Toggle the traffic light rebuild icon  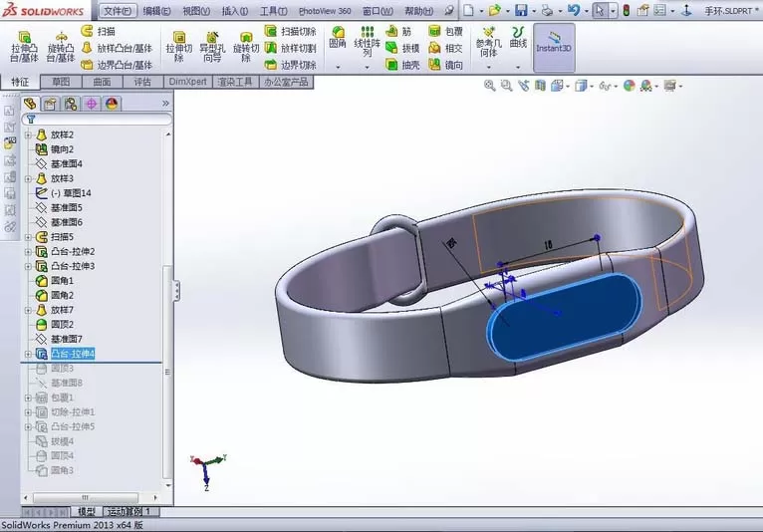(627, 10)
